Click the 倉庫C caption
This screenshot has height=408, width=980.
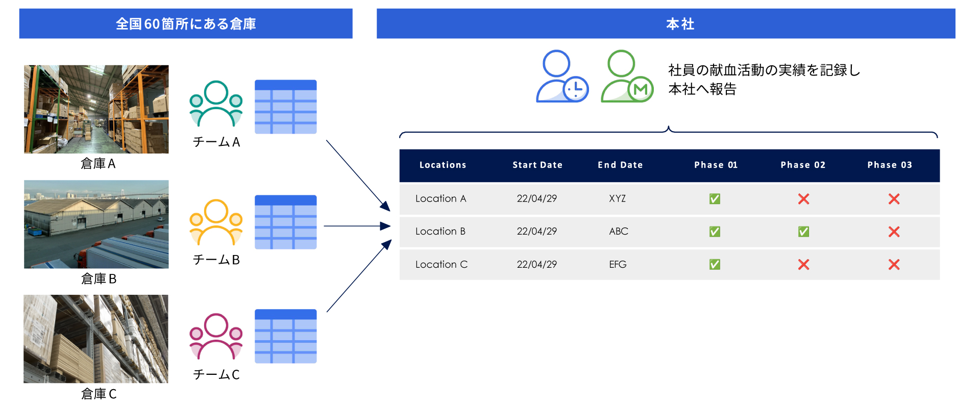click(x=99, y=394)
